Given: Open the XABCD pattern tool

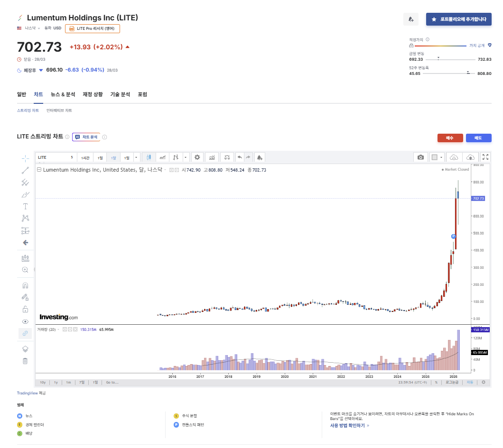Looking at the screenshot, I should coord(25,218).
